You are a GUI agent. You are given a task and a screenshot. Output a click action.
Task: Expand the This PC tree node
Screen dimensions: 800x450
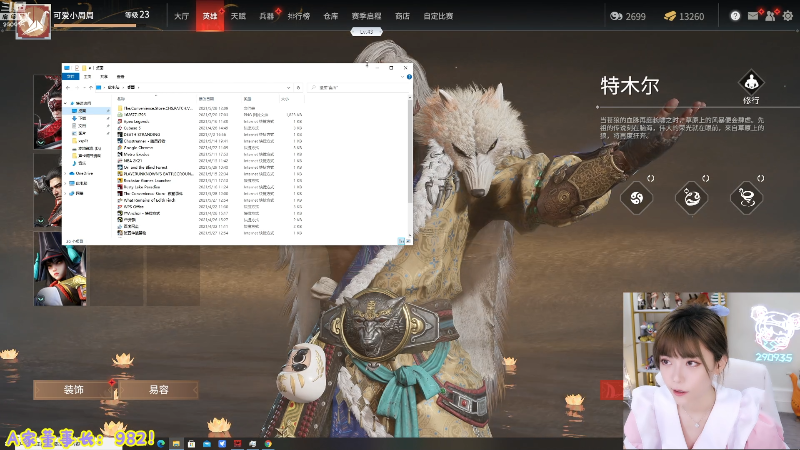tap(65, 183)
